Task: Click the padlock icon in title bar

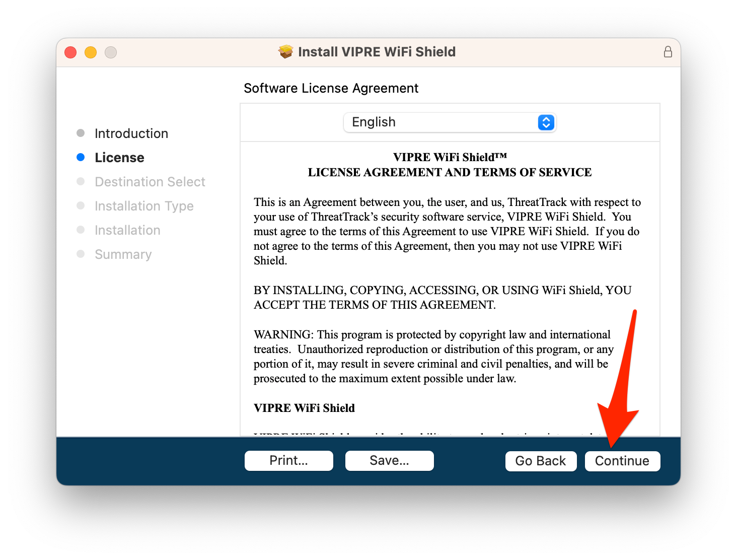Action: pyautogui.click(x=668, y=52)
